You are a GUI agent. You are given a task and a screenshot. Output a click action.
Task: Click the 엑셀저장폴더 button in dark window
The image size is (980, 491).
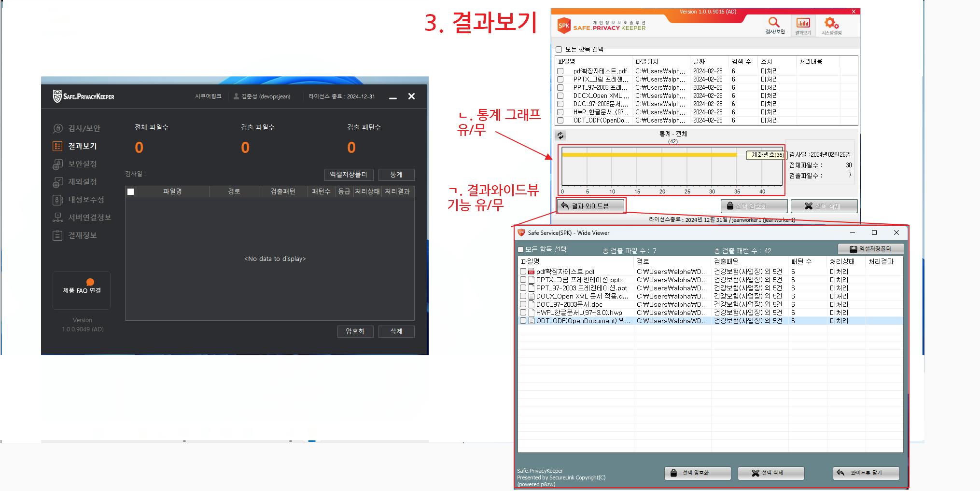[349, 175]
